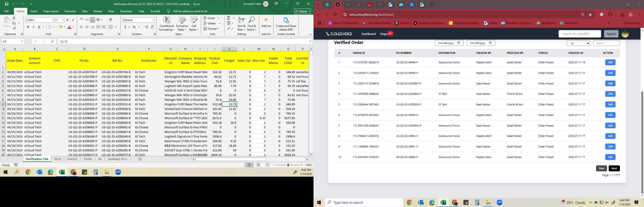
Task: Click the Increase Indent icon
Action: pyautogui.click(x=104, y=27)
